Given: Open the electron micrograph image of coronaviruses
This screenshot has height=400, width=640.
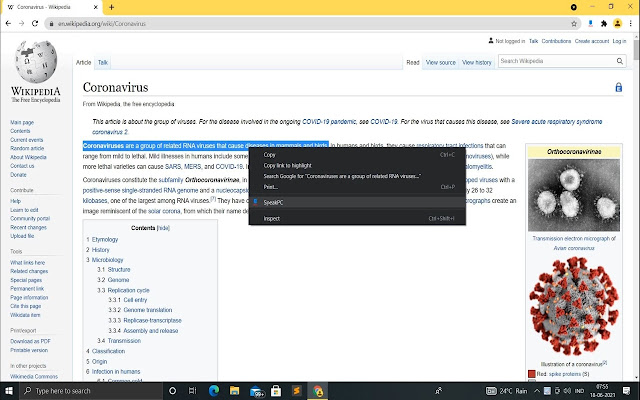Looking at the screenshot, I should click(574, 195).
